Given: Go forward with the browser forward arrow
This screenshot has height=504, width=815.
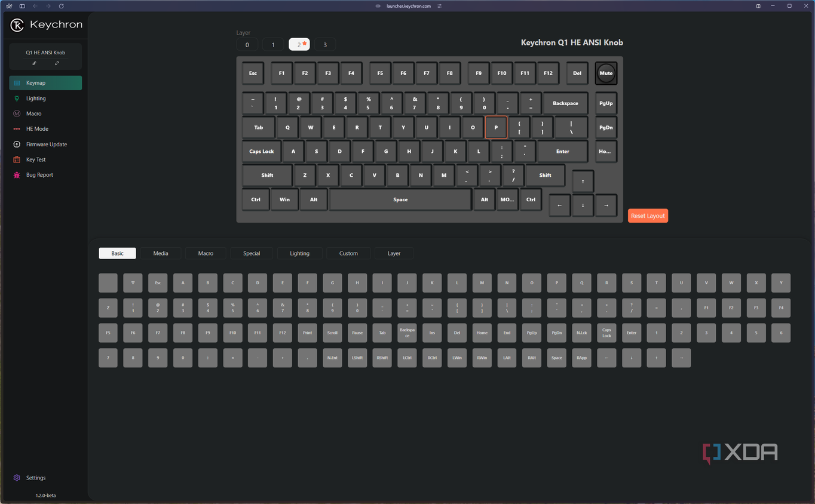Looking at the screenshot, I should pos(48,6).
